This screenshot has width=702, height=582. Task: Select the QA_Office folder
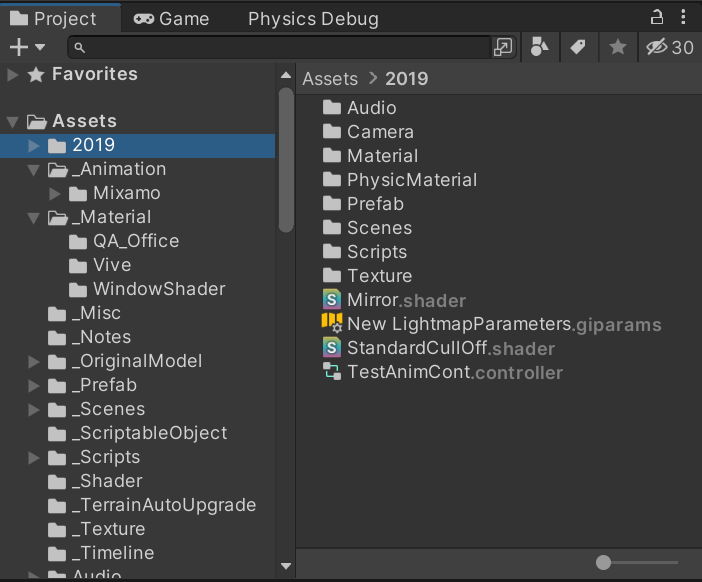[124, 242]
